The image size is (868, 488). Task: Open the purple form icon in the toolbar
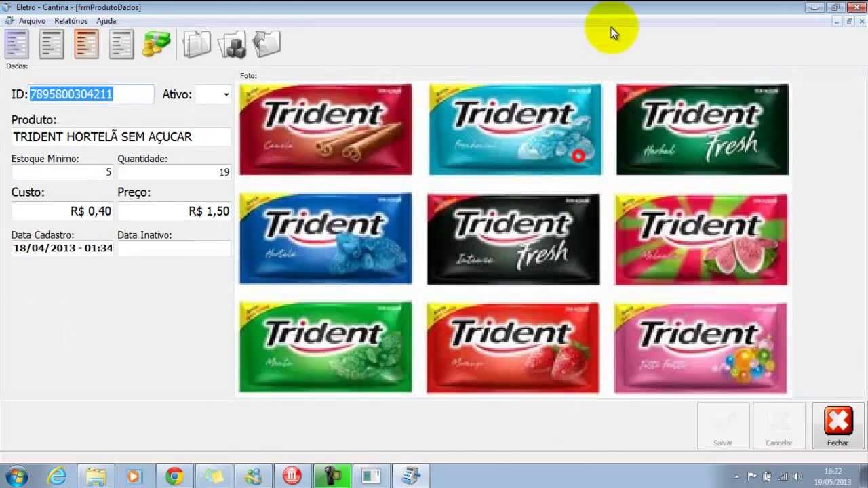coord(17,44)
